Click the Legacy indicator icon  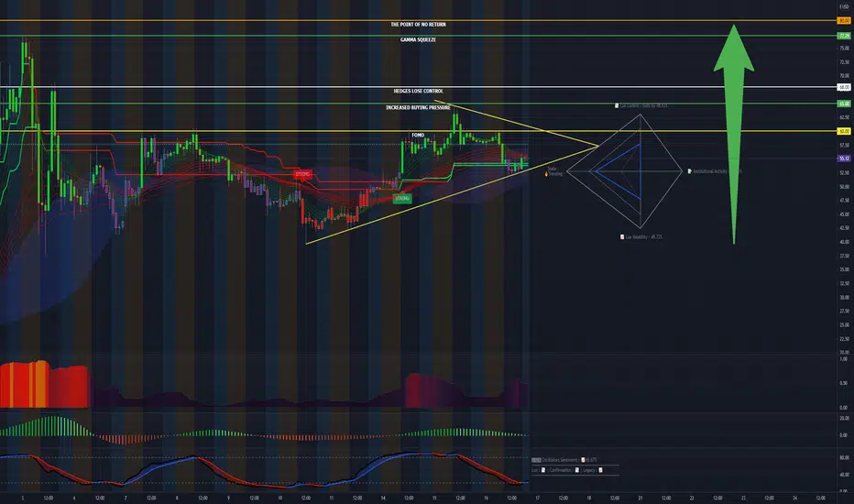[600, 470]
